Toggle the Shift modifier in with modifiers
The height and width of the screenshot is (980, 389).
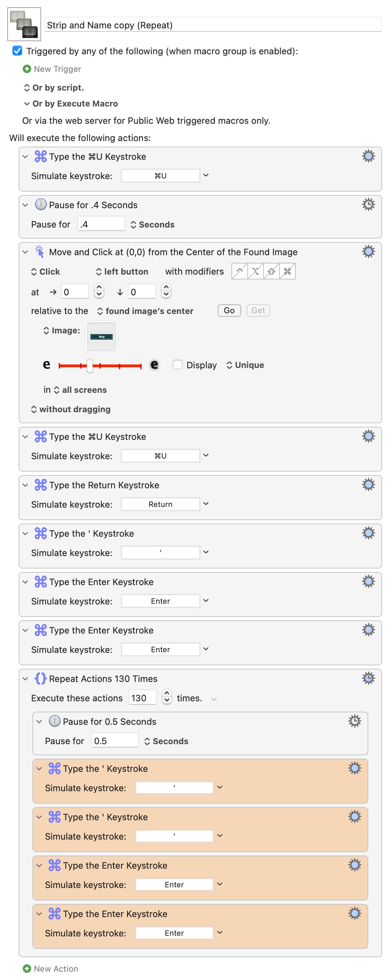pyautogui.click(x=271, y=271)
